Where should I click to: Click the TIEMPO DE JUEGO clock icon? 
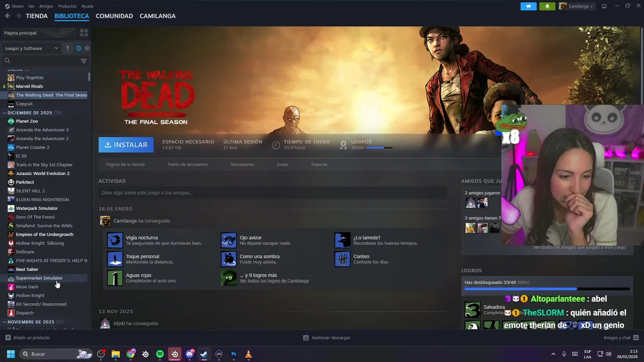point(276,145)
